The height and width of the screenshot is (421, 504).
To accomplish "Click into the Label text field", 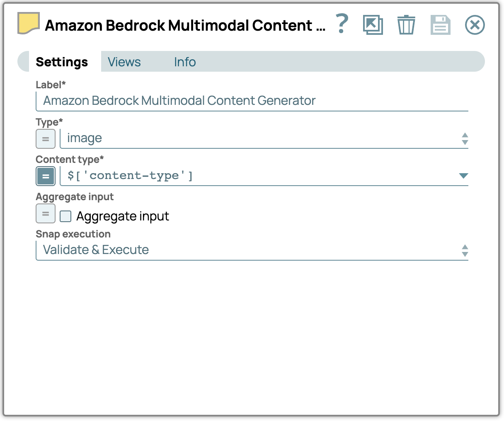I will point(252,101).
